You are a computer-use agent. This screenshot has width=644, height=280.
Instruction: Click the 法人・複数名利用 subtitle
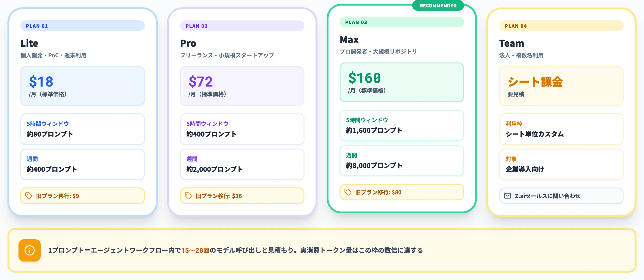521,55
